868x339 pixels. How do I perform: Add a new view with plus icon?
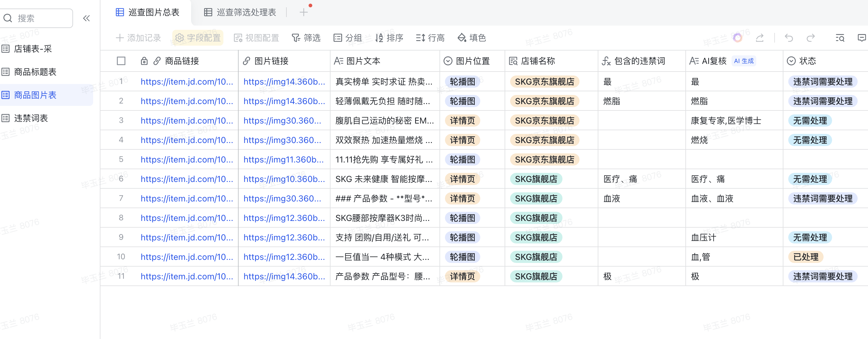[x=303, y=12]
